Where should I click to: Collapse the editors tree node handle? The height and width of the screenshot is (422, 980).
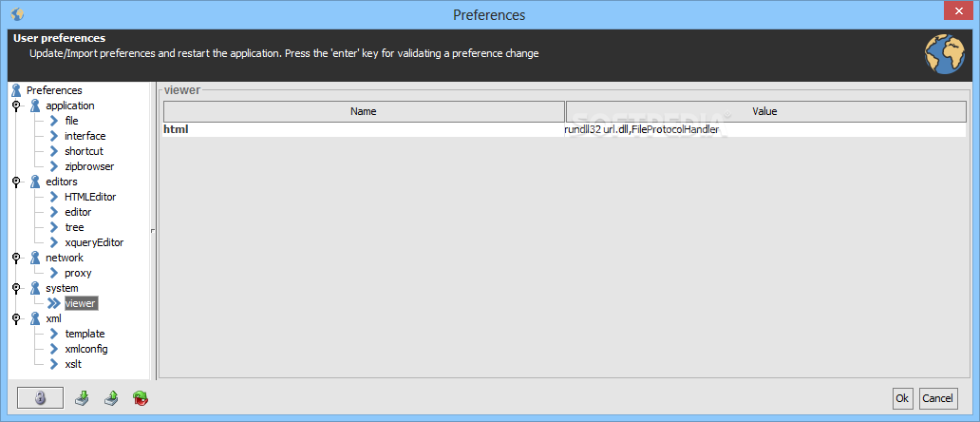pyautogui.click(x=15, y=182)
